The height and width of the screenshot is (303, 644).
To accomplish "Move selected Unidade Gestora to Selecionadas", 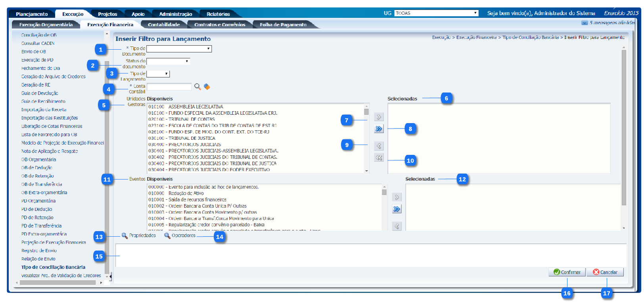I will click(379, 117).
